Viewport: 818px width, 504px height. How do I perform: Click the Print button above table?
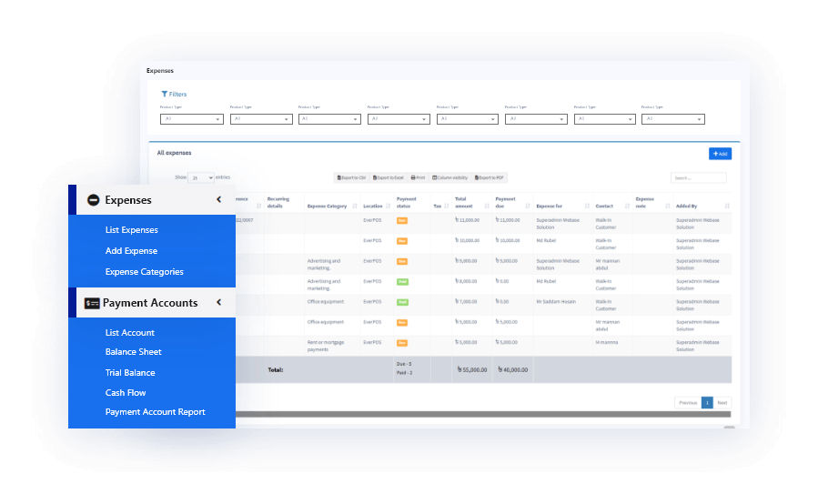[x=419, y=177]
